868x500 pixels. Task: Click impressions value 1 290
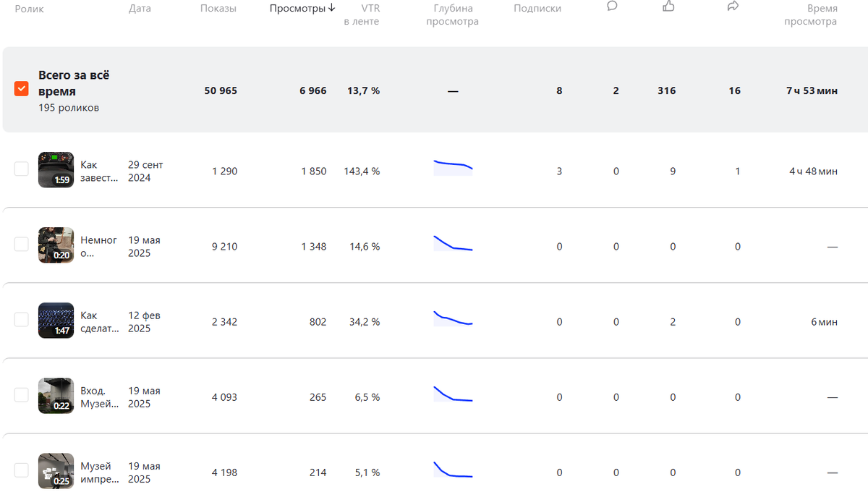tap(224, 171)
